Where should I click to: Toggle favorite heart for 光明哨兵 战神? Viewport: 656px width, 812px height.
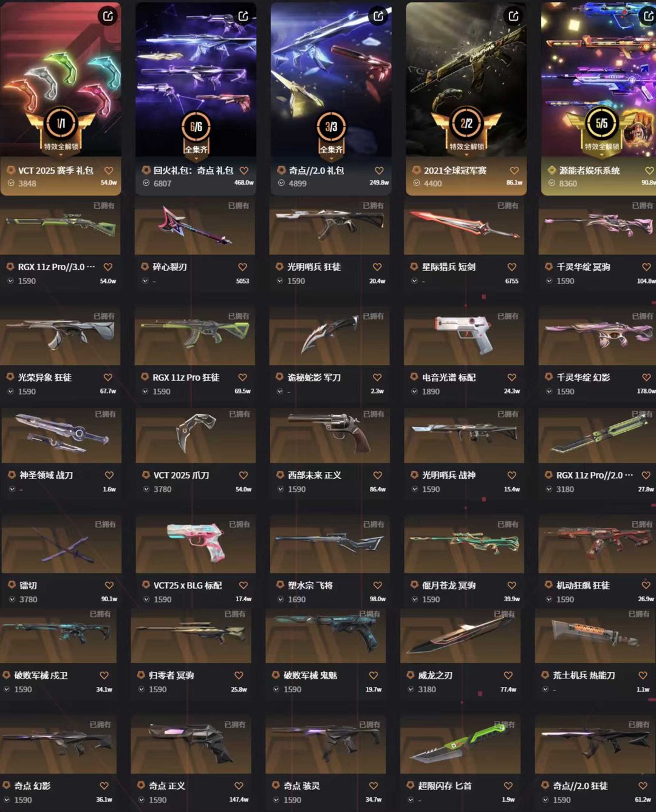(x=511, y=475)
